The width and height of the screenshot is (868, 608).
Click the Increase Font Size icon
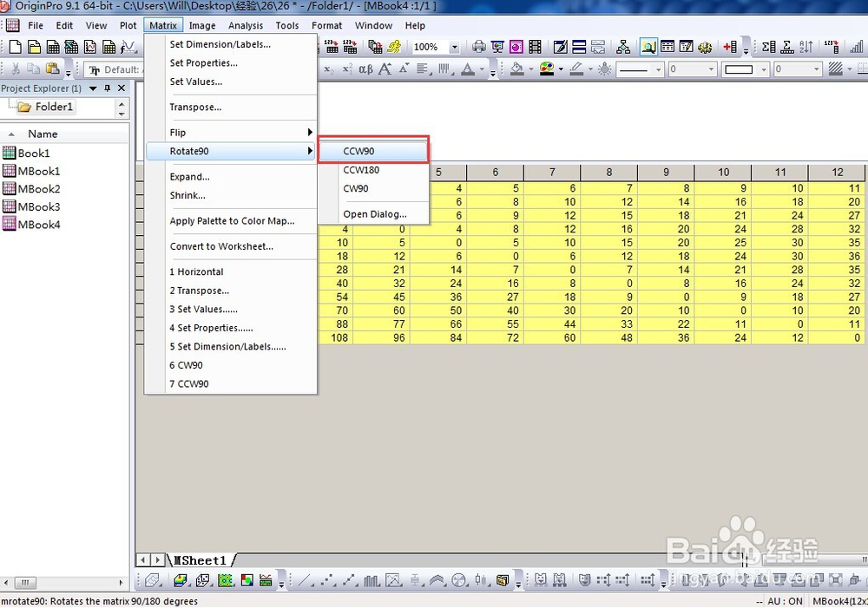[x=385, y=69]
